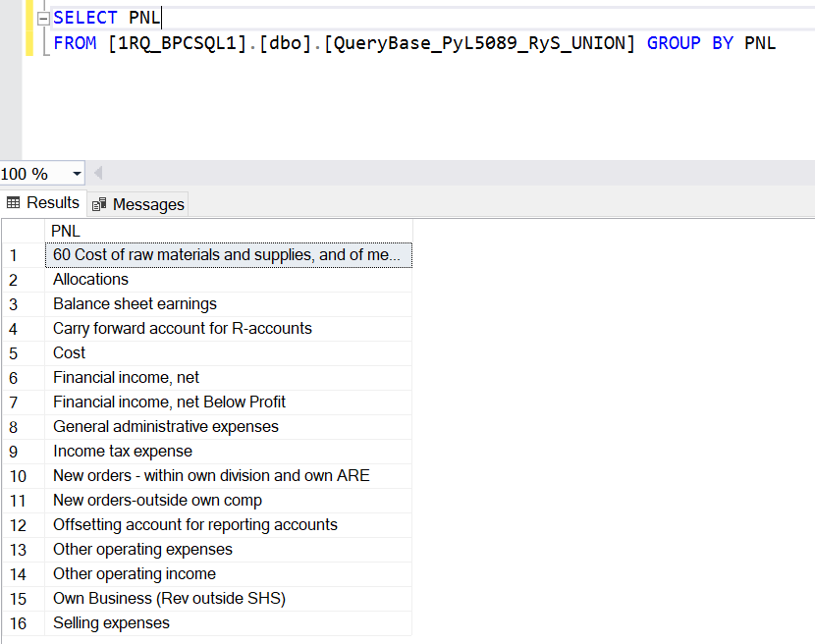Click the Messages tab icon
The width and height of the screenshot is (815, 644).
99,205
